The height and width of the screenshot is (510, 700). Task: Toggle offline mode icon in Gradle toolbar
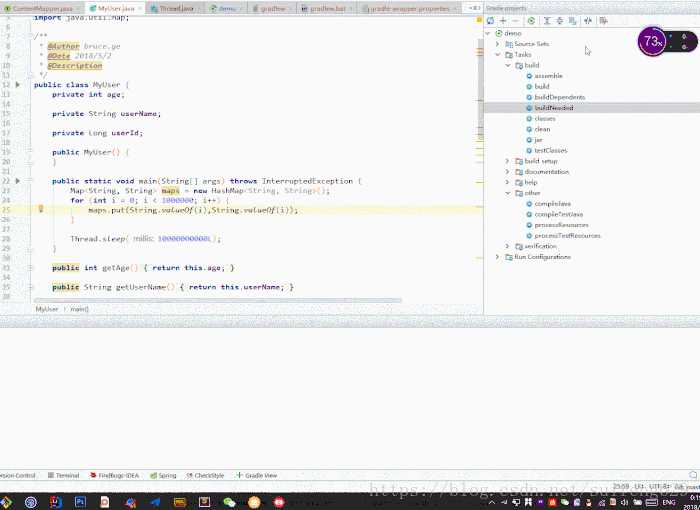[x=588, y=21]
